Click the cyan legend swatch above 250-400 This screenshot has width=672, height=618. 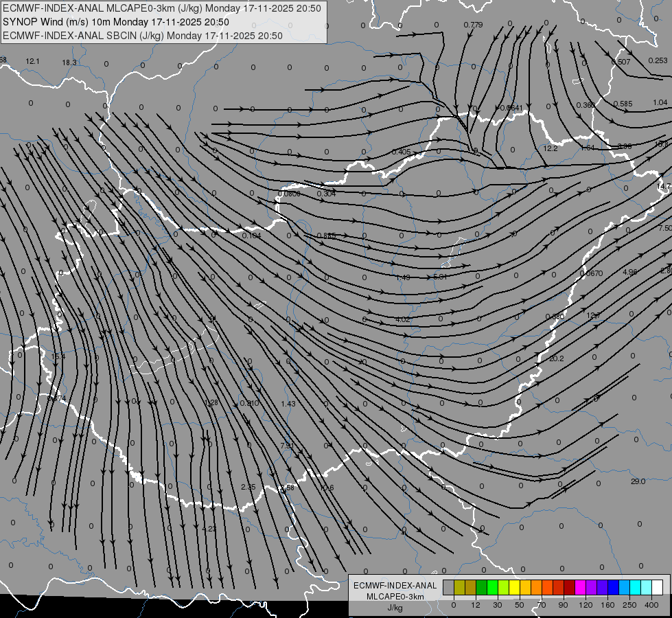point(635,587)
